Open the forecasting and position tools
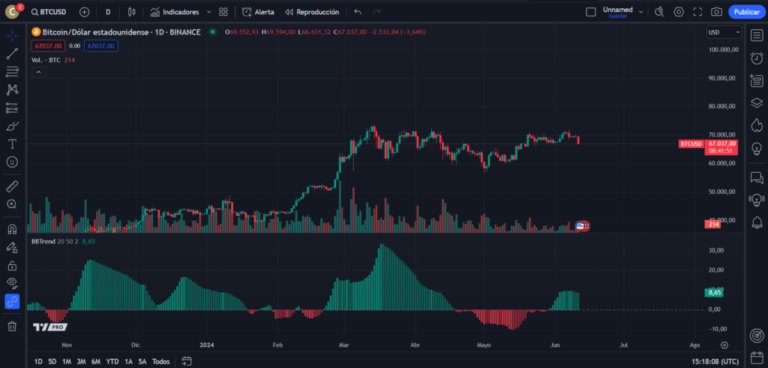Image resolution: width=768 pixels, height=368 pixels. point(12,108)
